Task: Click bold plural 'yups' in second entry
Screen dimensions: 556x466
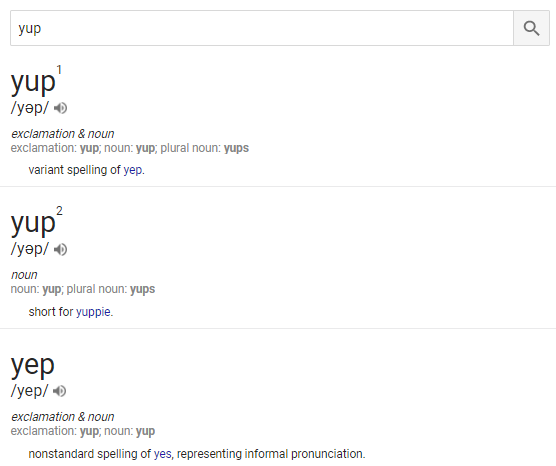Action: pyautogui.click(x=143, y=289)
